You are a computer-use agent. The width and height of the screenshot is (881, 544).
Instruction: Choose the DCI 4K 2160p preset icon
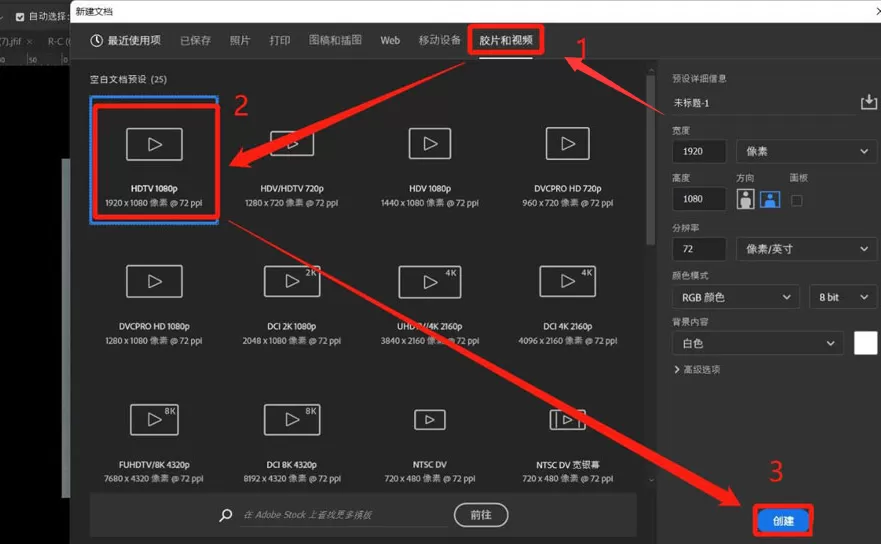click(567, 281)
